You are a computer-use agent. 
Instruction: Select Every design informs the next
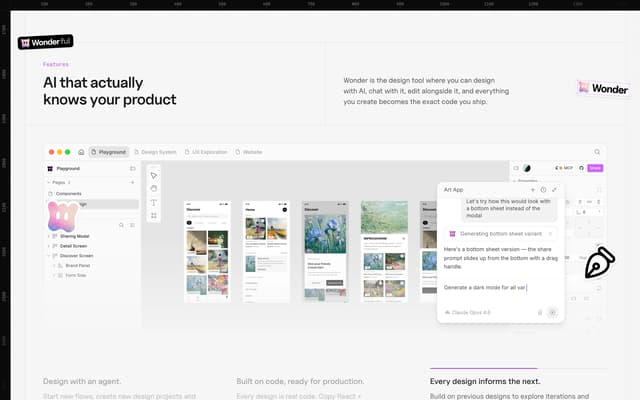(485, 381)
